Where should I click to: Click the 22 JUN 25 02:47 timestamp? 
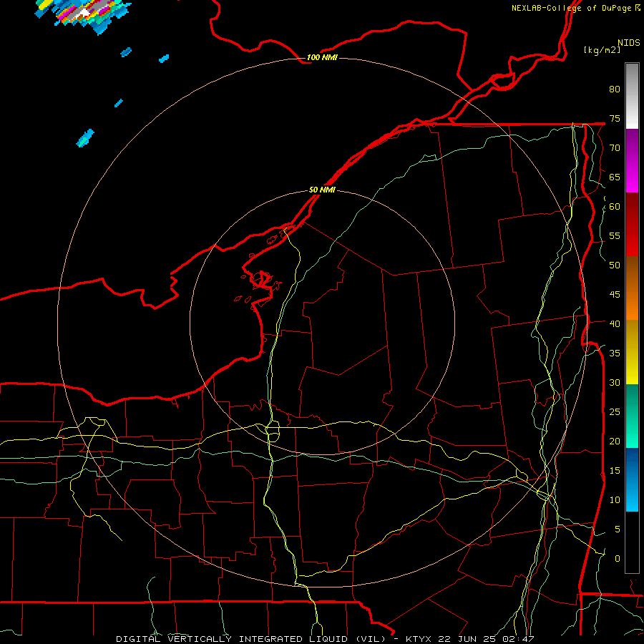click(487, 639)
